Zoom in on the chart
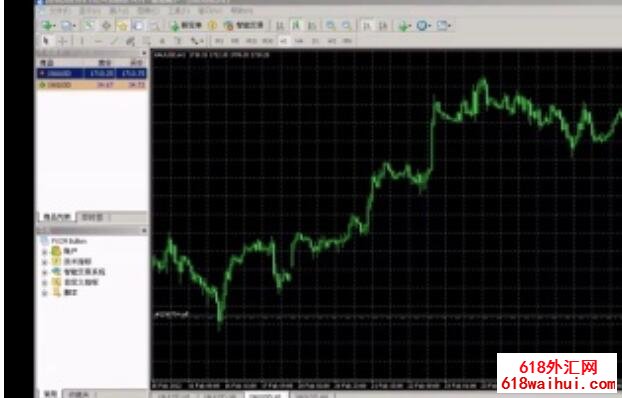Image resolution: width=622 pixels, height=398 pixels. (330, 26)
